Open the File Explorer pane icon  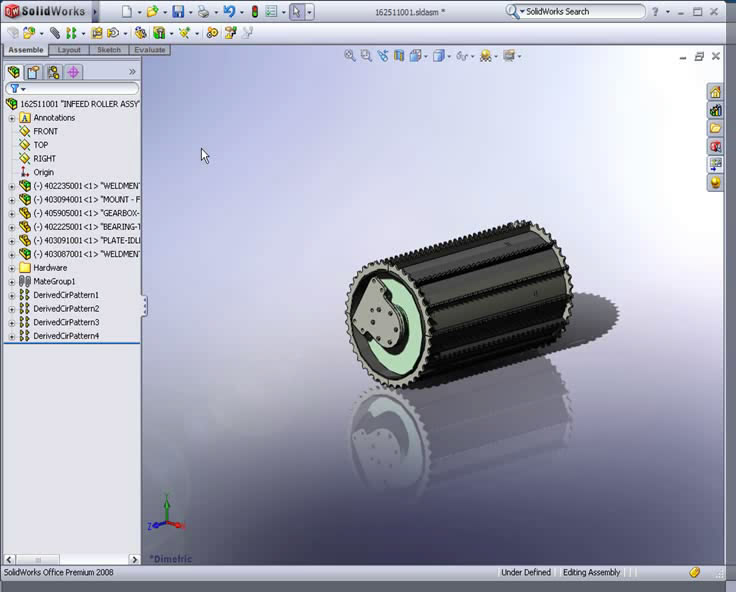[x=715, y=128]
